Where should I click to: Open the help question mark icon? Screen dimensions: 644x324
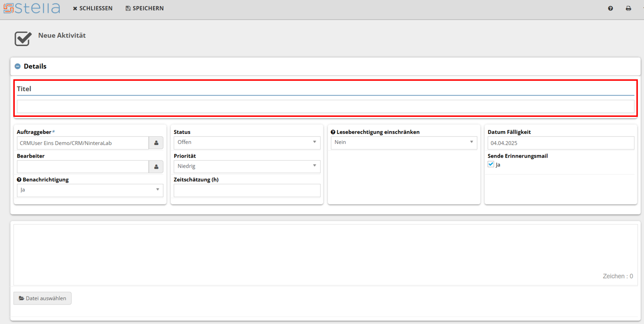[610, 9]
